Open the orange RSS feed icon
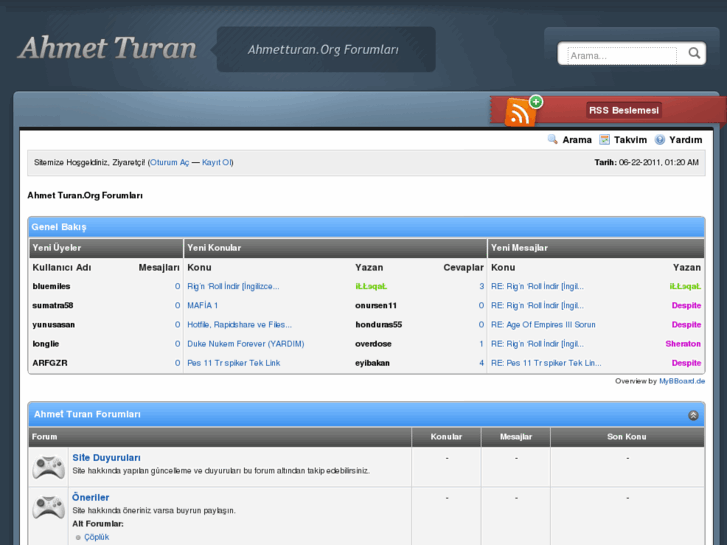 click(523, 111)
